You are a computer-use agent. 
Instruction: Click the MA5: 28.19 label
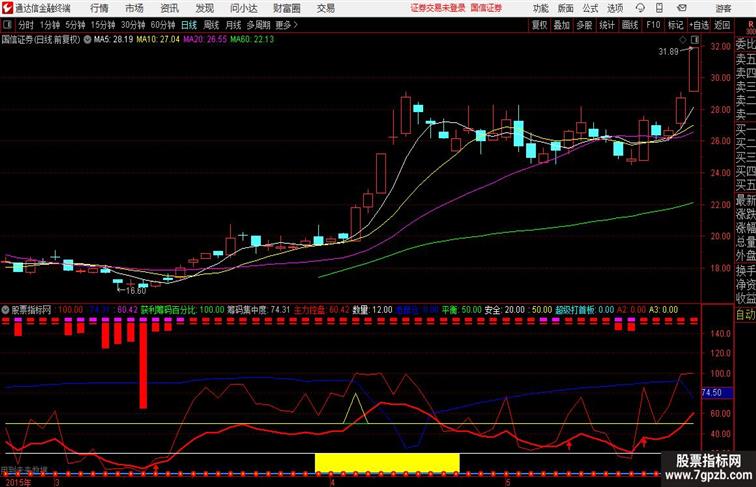pos(113,40)
